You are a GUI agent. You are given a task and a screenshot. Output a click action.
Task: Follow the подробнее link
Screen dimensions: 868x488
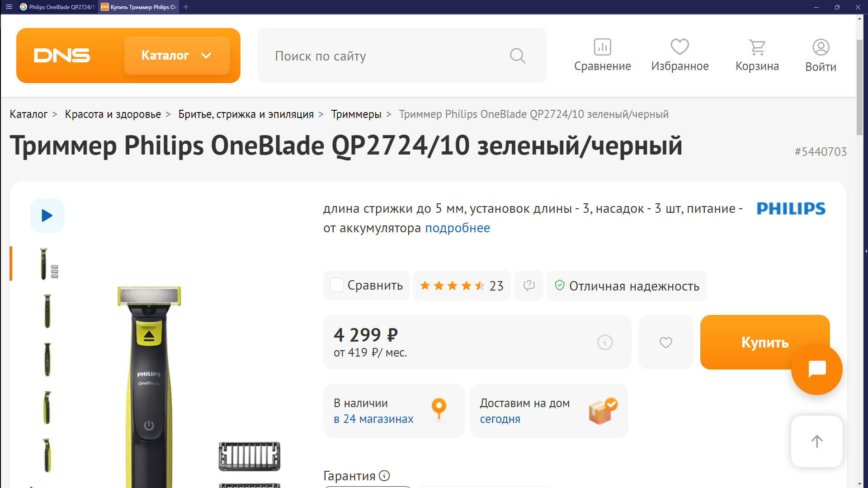point(457,228)
